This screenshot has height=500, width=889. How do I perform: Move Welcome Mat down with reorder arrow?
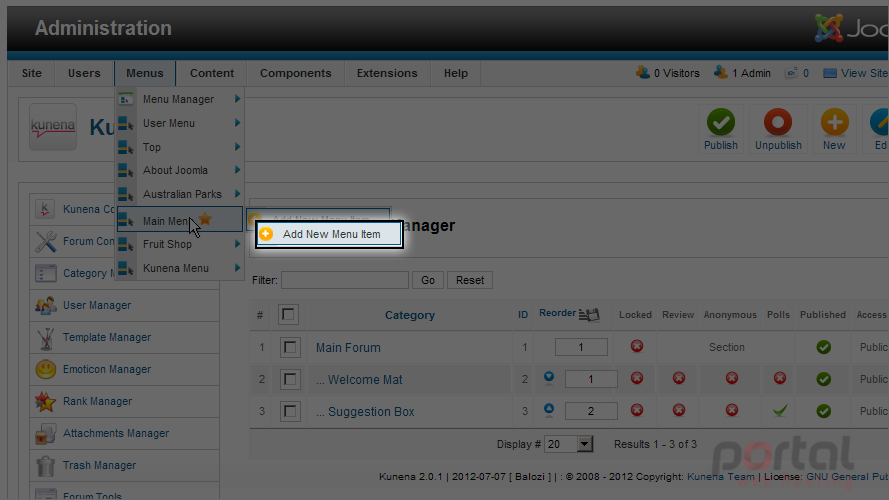tap(548, 378)
